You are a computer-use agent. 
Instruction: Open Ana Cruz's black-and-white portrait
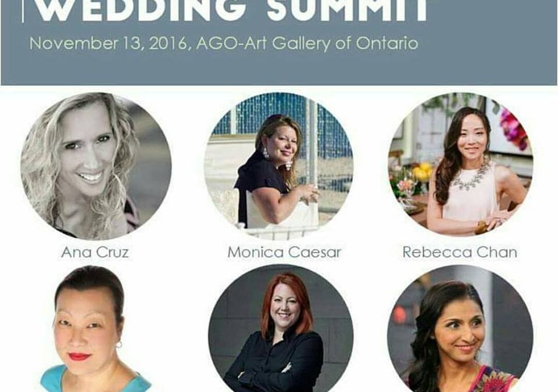click(96, 166)
